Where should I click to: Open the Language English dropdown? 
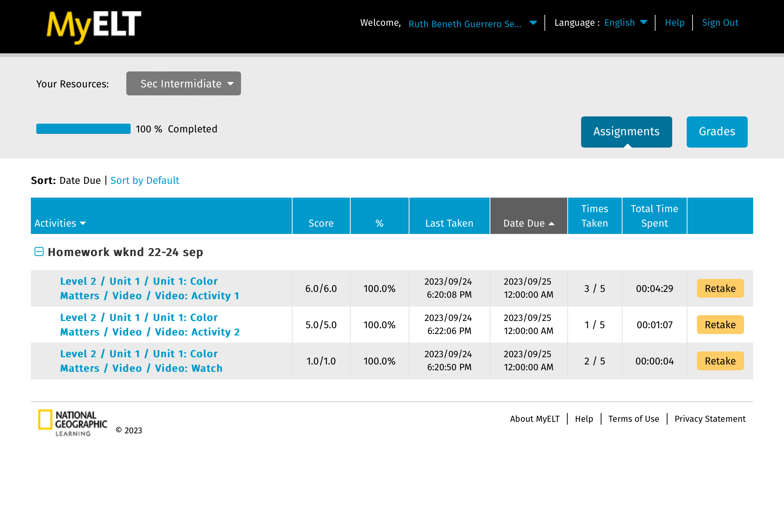pyautogui.click(x=625, y=23)
